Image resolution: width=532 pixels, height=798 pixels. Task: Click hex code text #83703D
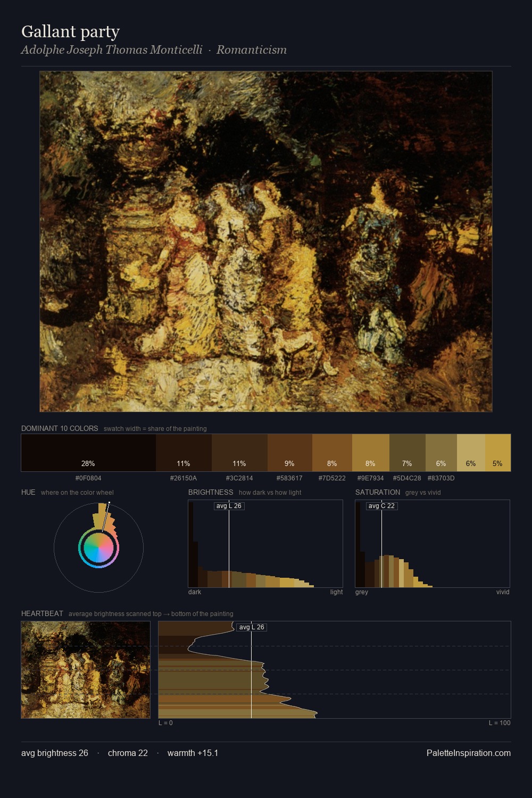[x=441, y=478]
